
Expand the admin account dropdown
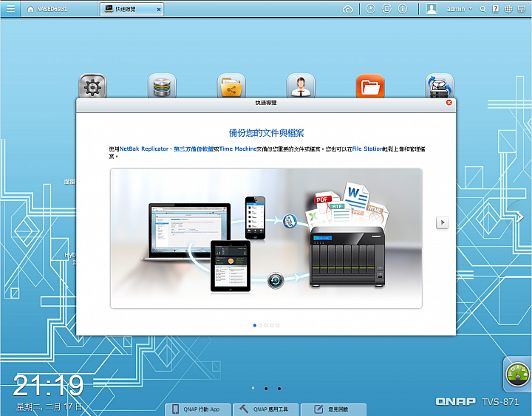click(460, 9)
